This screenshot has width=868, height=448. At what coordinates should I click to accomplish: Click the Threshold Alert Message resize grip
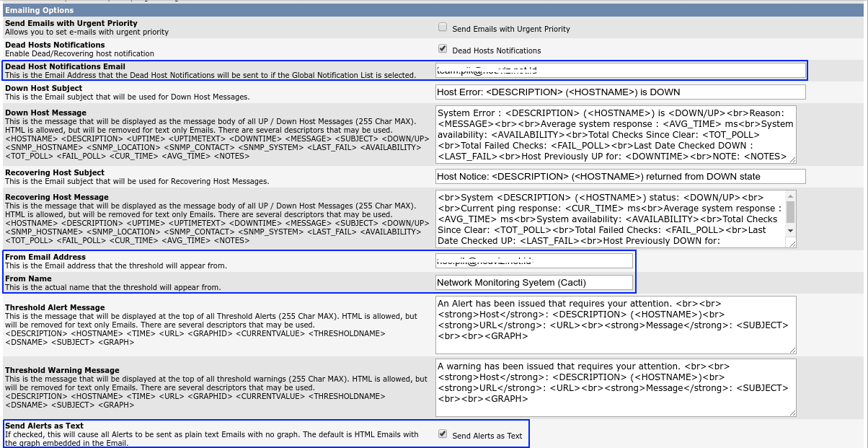(x=793, y=352)
